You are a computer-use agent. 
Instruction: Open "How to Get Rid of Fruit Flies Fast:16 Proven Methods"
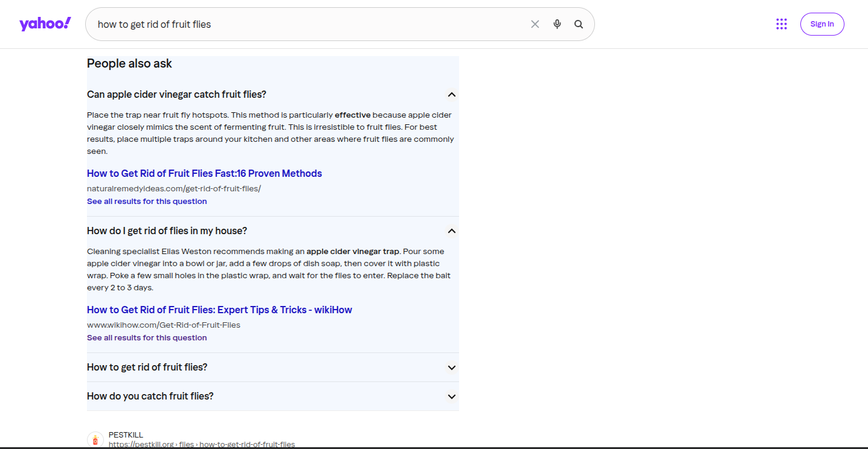204,173
